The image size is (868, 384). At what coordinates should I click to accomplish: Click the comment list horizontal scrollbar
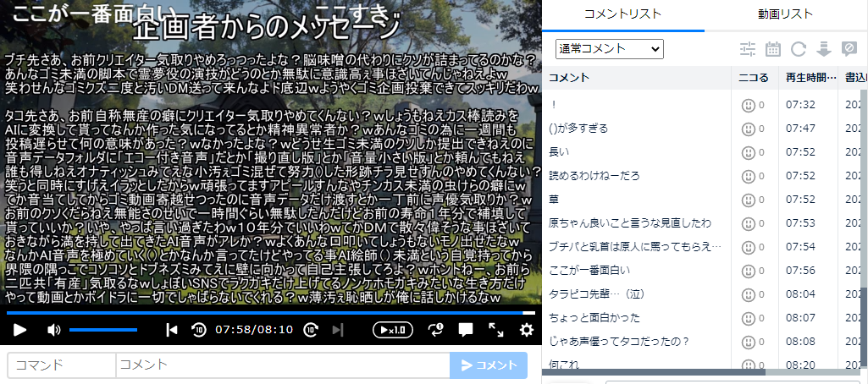click(x=653, y=372)
